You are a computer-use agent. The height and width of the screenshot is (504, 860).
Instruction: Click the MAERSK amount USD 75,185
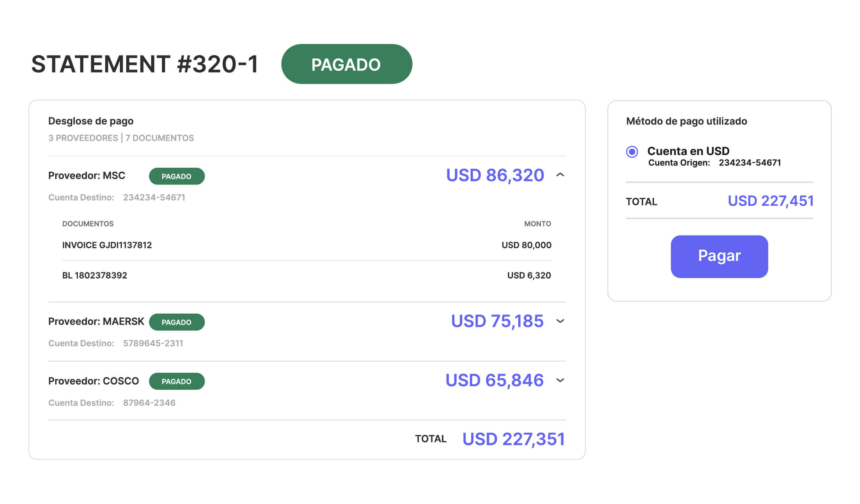[x=497, y=321]
